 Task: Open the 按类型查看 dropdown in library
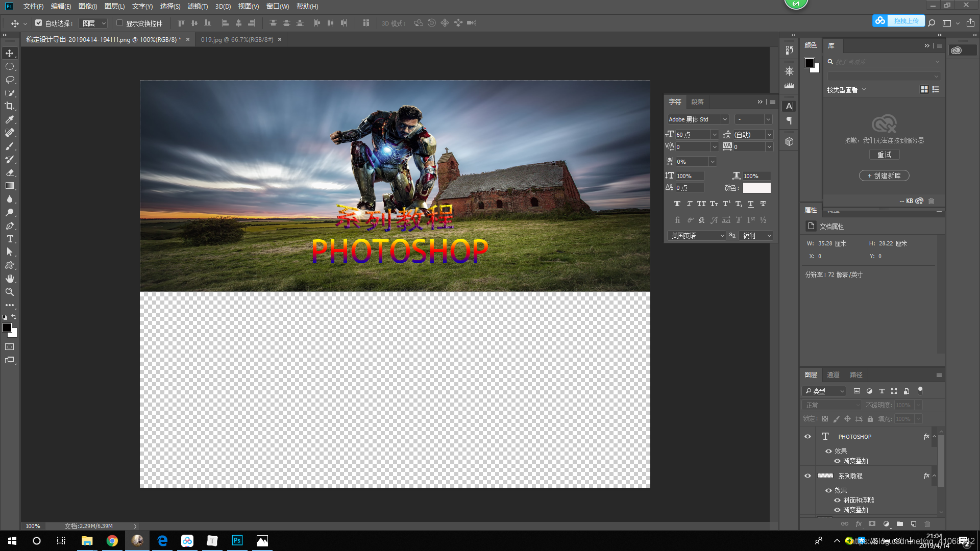[847, 90]
